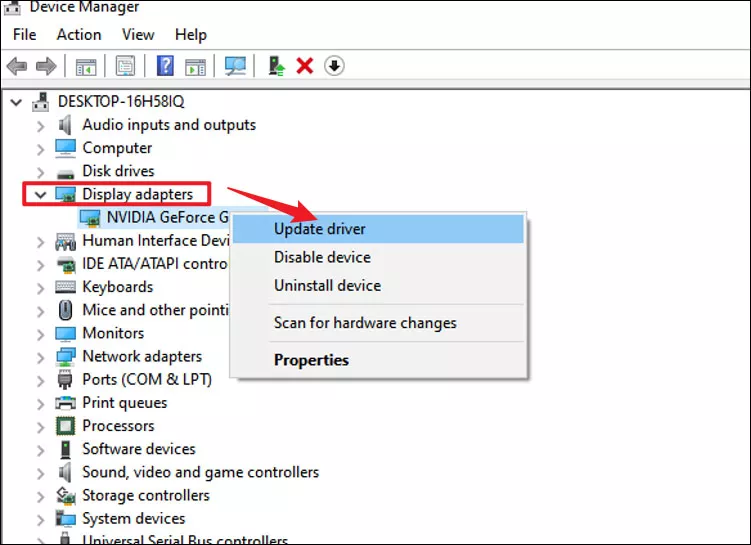Expand the Software devices chevron

41,450
